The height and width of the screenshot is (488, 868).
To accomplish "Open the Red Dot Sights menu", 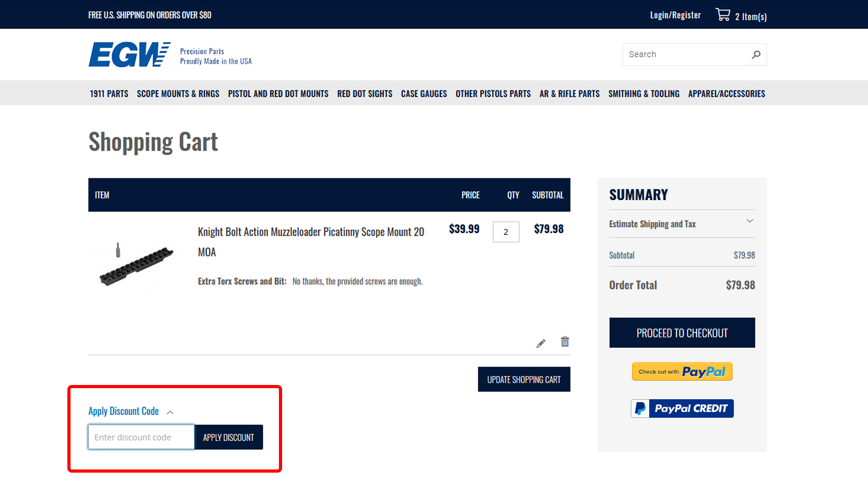I will (364, 94).
